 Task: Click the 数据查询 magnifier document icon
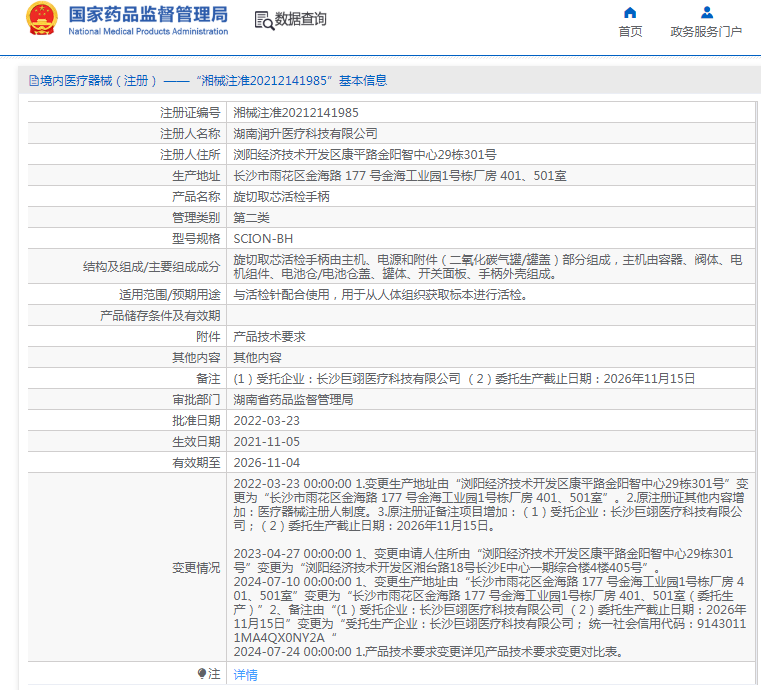pyautogui.click(x=263, y=20)
